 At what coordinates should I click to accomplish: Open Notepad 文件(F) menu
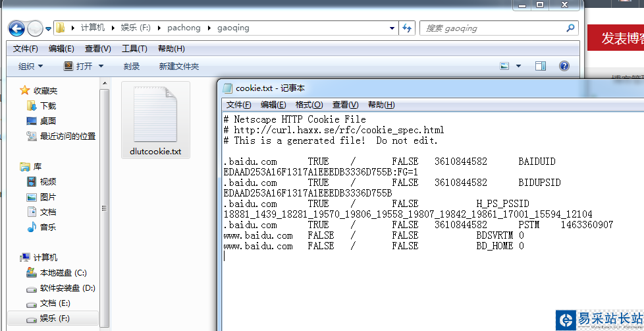point(238,105)
